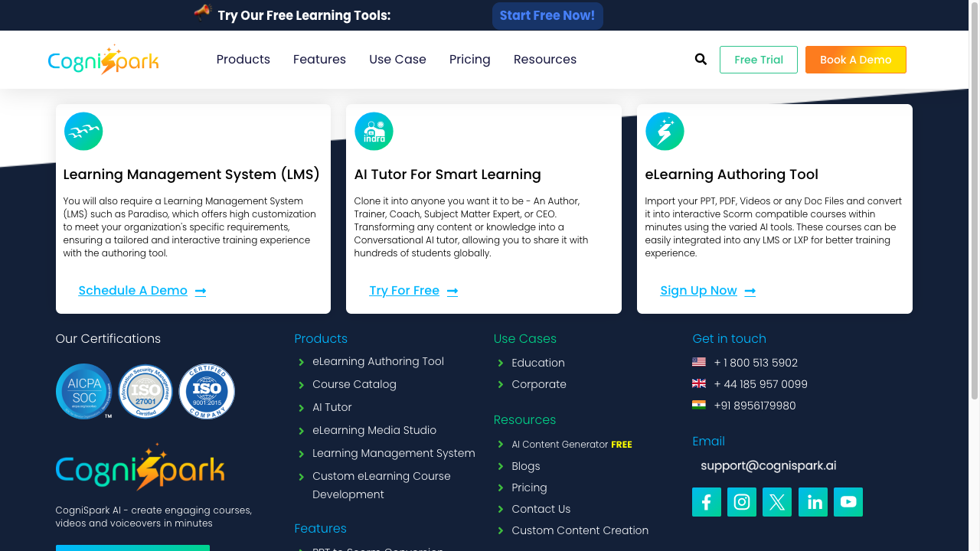Image resolution: width=980 pixels, height=551 pixels.
Task: Click the support@cognispark.ai email address
Action: pyautogui.click(x=768, y=465)
